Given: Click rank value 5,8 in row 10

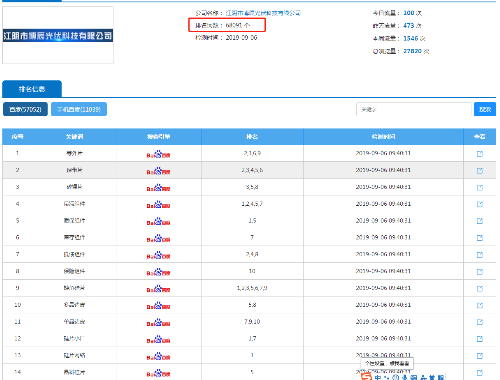Looking at the screenshot, I should click(252, 305).
